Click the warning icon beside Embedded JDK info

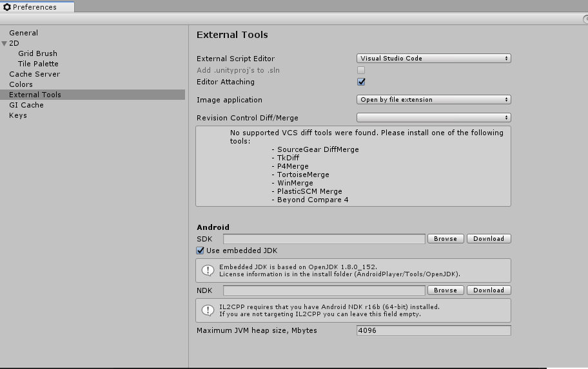coord(208,270)
